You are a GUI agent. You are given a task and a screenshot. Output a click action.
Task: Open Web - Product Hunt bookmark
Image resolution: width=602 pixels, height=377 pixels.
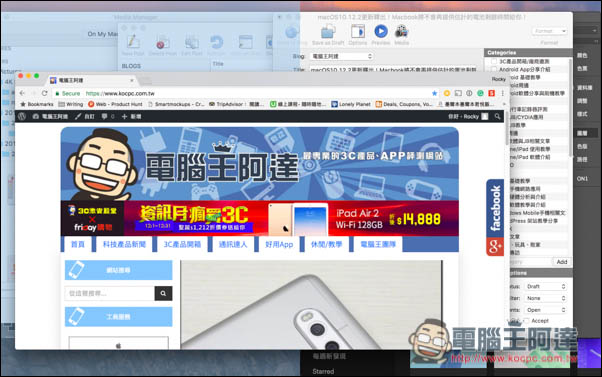(x=115, y=104)
